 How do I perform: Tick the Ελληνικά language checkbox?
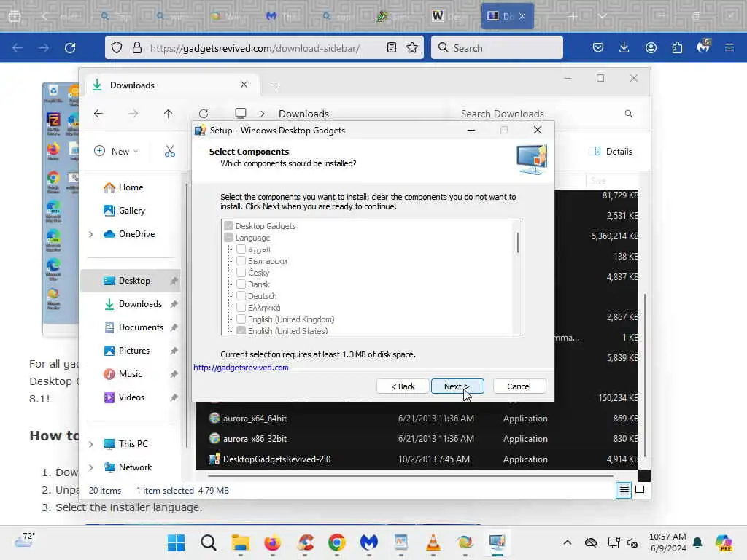coord(241,308)
